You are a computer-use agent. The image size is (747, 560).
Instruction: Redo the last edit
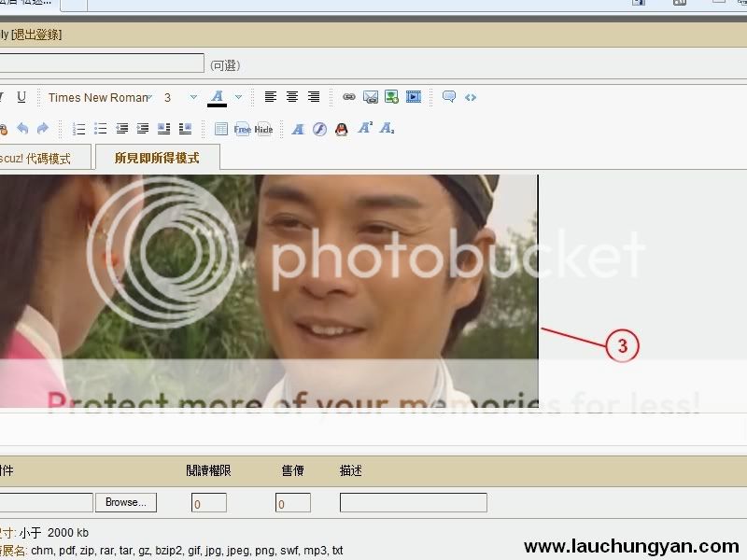(x=43, y=129)
